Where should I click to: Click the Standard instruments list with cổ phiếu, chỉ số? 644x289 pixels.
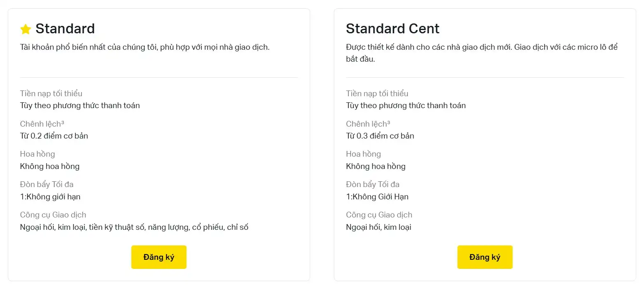click(x=134, y=227)
